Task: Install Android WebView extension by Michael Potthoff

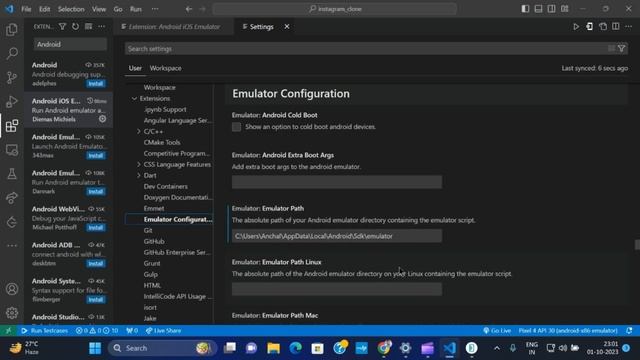Action: click(x=96, y=227)
